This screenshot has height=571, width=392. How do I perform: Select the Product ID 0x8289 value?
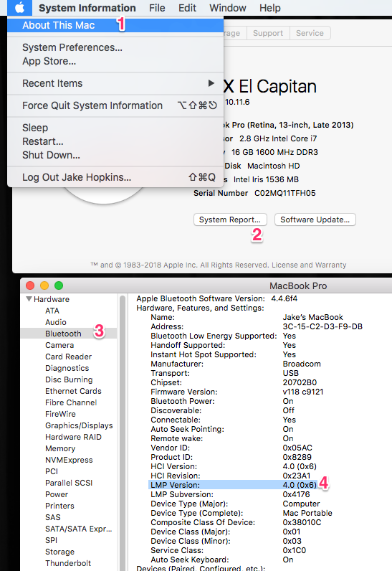[x=297, y=457]
